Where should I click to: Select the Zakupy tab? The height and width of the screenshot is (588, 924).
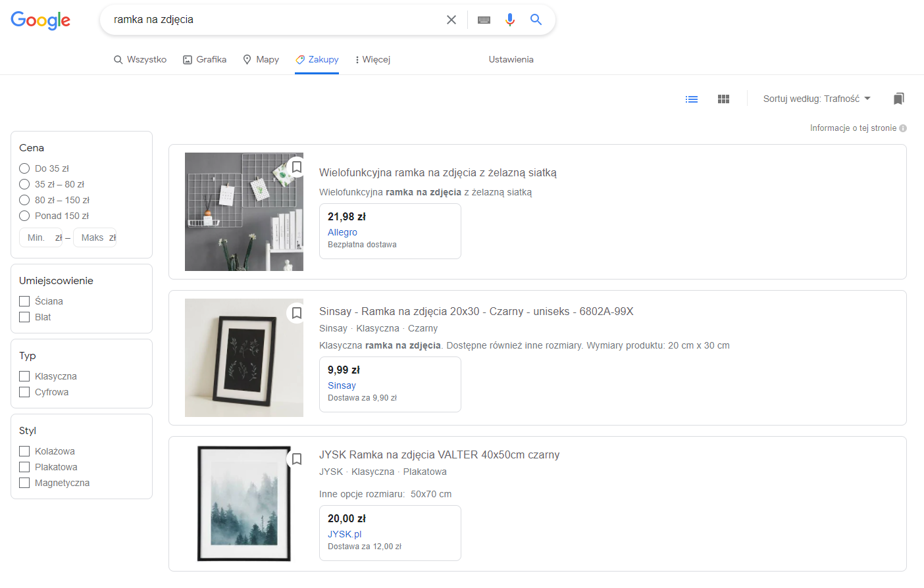click(317, 59)
